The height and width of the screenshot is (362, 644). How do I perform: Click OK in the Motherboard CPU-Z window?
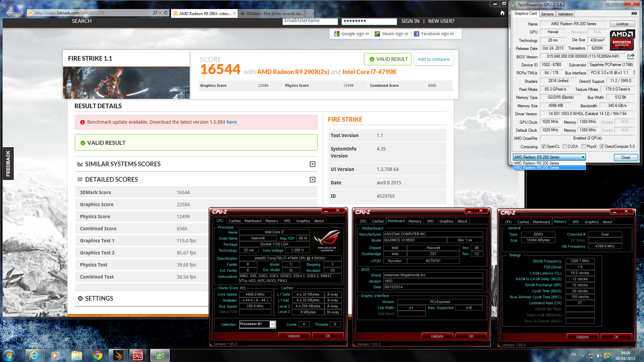pos(471,337)
